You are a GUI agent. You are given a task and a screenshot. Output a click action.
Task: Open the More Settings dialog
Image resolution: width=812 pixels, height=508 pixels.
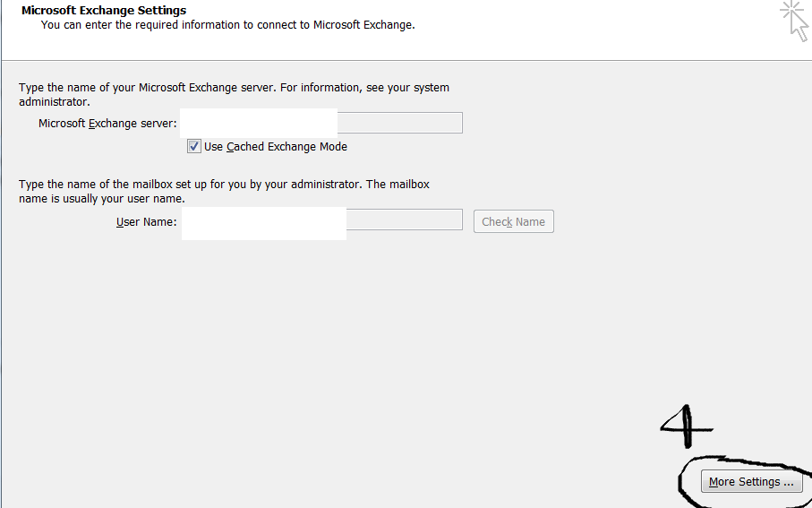pyautogui.click(x=751, y=481)
